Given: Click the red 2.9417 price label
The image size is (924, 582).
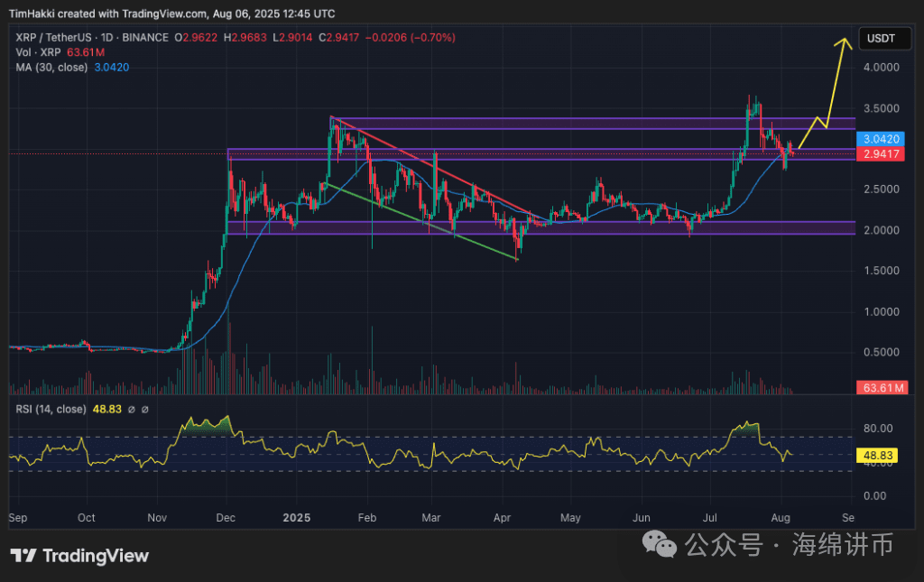Looking at the screenshot, I should tap(881, 153).
